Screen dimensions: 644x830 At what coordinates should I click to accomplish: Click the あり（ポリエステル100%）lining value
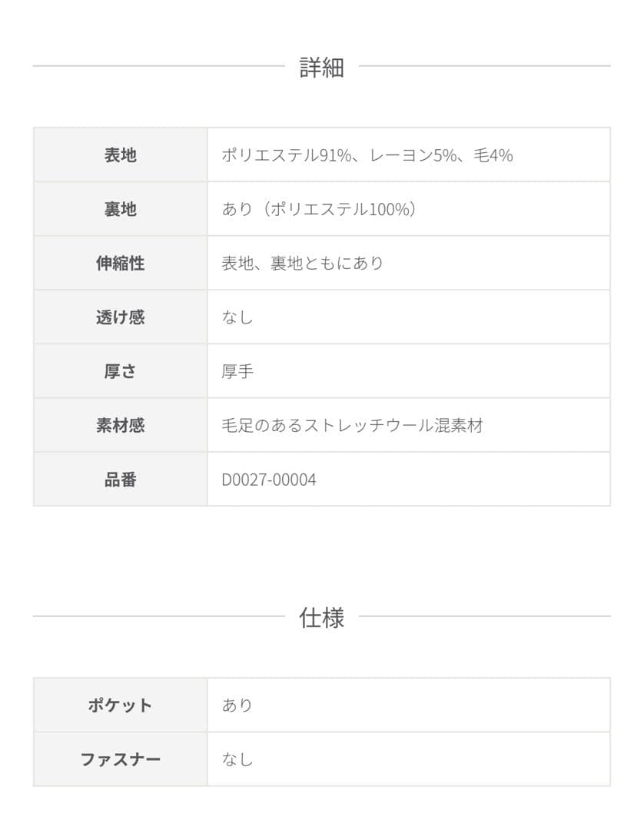click(x=319, y=209)
